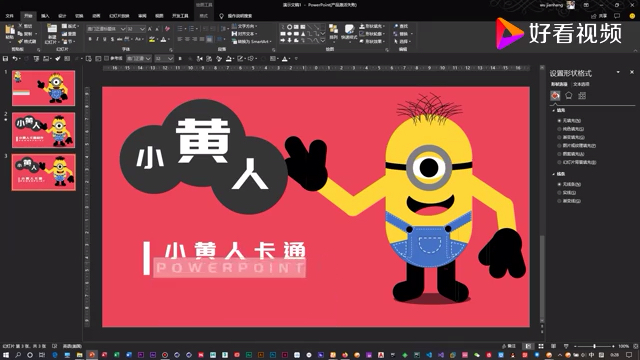
Task: Click Convert to SmartArt button
Action: [251, 41]
